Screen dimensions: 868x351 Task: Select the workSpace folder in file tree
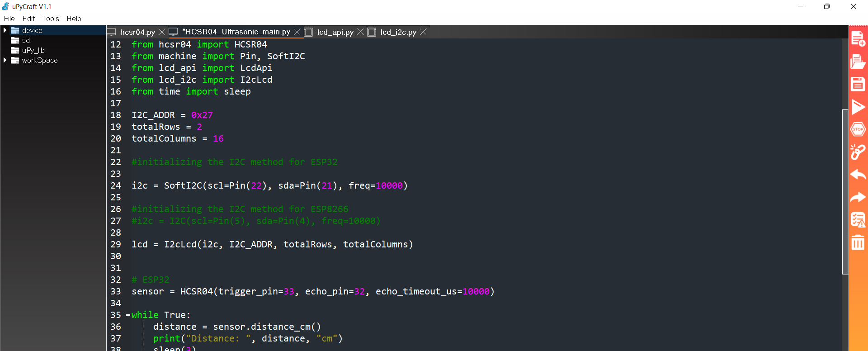(40, 60)
